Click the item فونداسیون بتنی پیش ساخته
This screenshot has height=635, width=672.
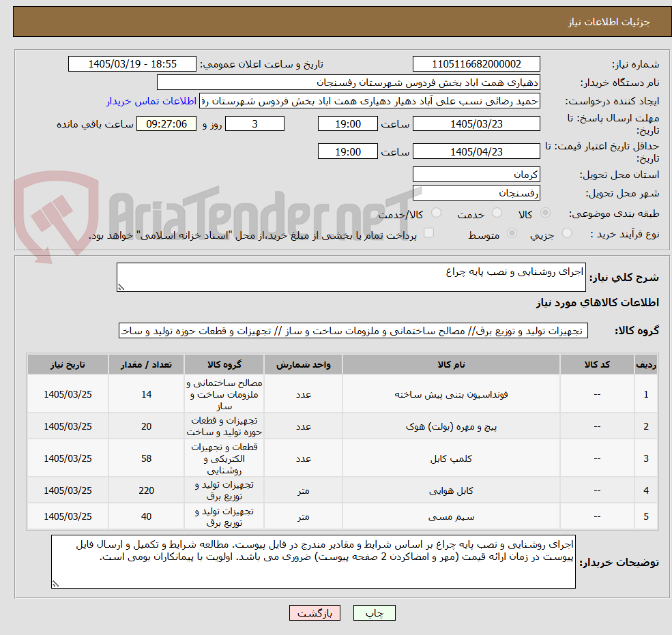point(451,394)
